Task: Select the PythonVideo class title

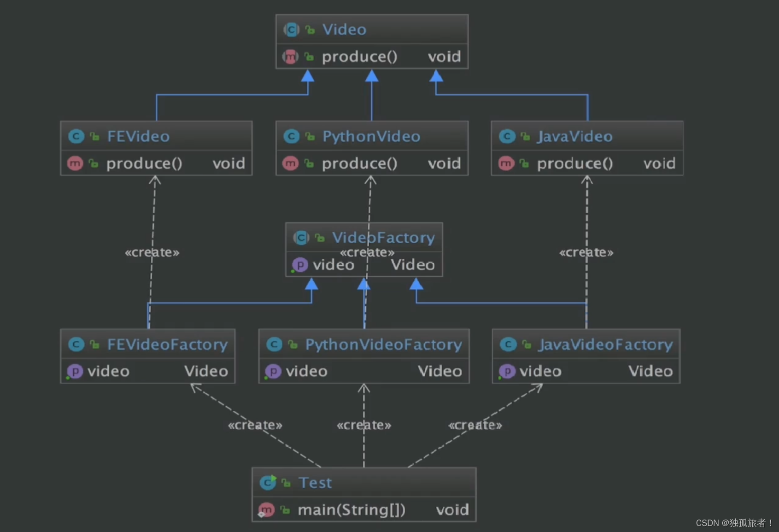Action: coord(371,136)
